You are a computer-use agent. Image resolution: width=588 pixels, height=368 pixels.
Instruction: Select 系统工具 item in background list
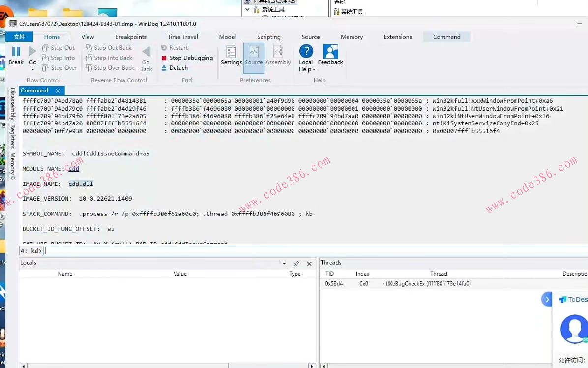point(349,12)
